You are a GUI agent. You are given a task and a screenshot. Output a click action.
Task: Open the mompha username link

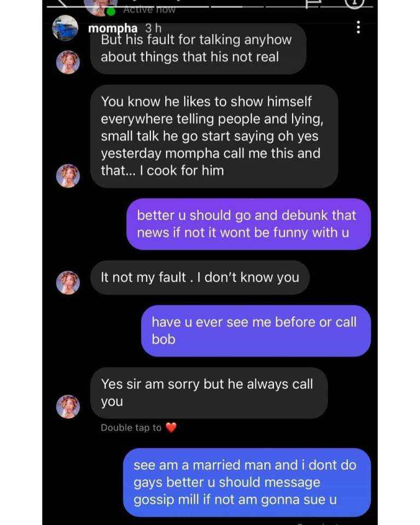(113, 28)
